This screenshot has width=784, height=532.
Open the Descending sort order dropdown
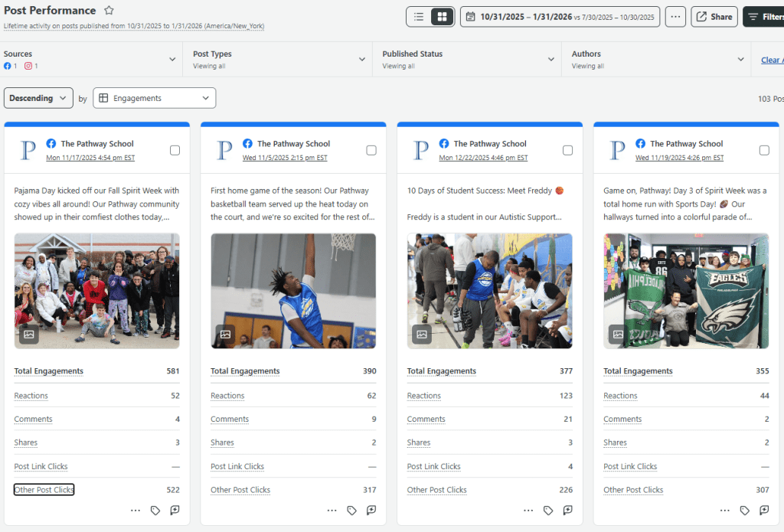(38, 98)
